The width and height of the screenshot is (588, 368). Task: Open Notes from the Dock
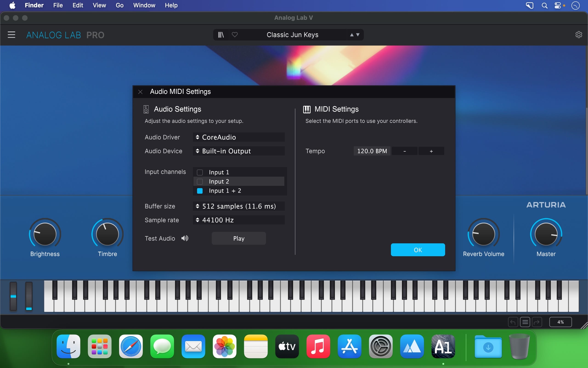[x=256, y=346]
